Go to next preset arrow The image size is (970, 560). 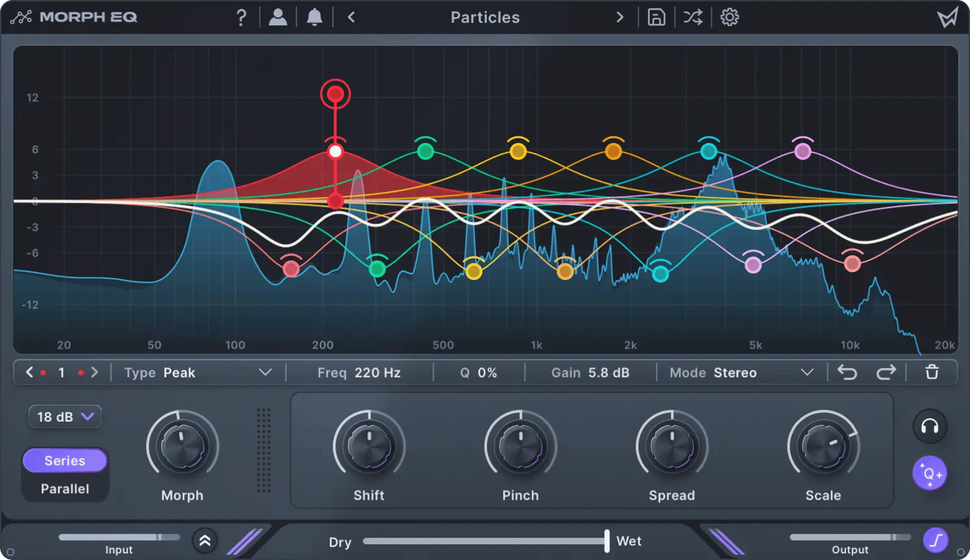point(620,18)
